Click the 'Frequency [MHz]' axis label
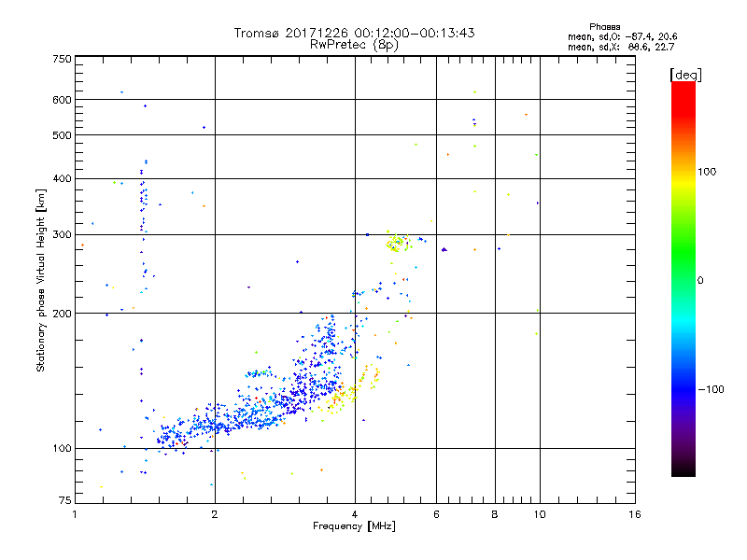The image size is (747, 560). [x=354, y=526]
